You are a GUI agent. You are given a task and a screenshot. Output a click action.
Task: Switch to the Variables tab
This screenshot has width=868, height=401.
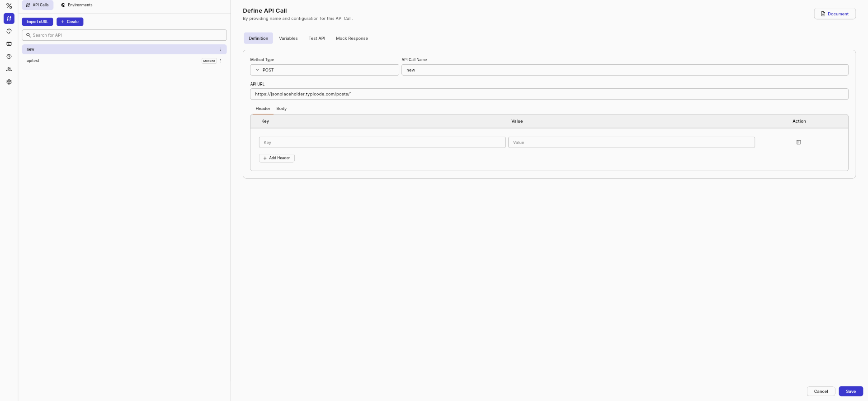[x=288, y=38]
